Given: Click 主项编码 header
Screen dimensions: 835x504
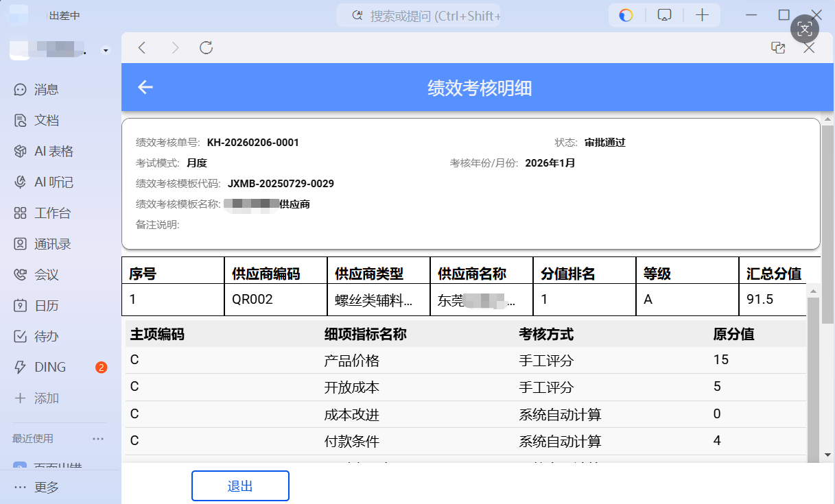Looking at the screenshot, I should (x=157, y=335).
